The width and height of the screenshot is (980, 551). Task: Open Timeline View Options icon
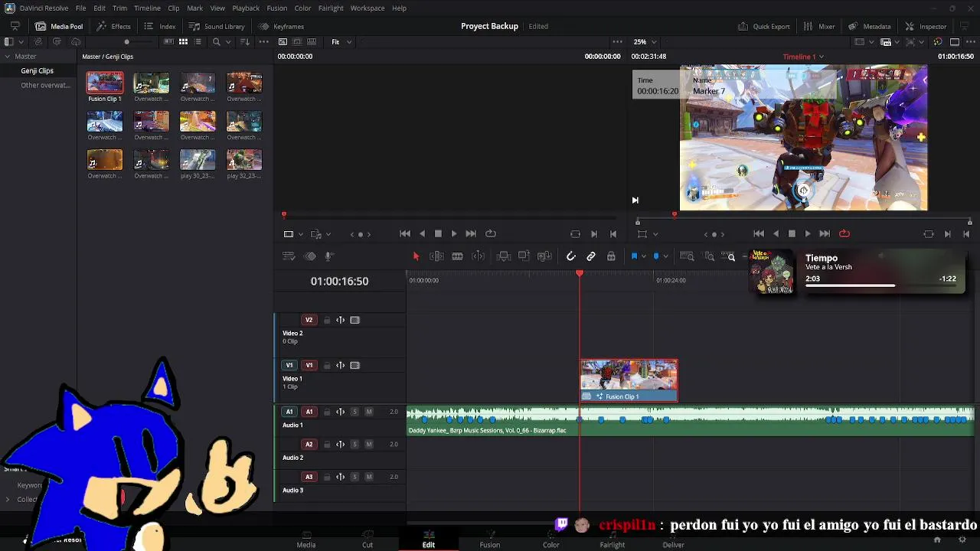[x=289, y=256]
